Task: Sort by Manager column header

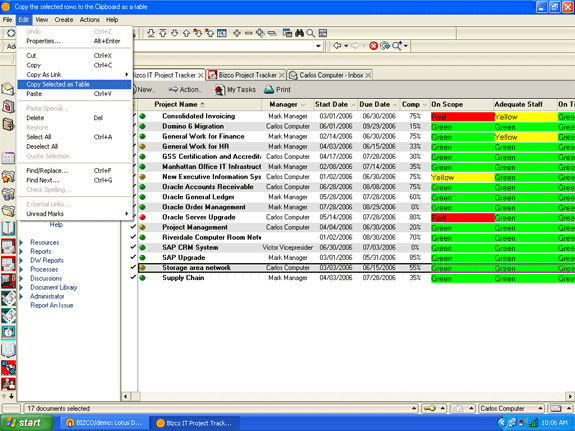Action: click(x=288, y=105)
